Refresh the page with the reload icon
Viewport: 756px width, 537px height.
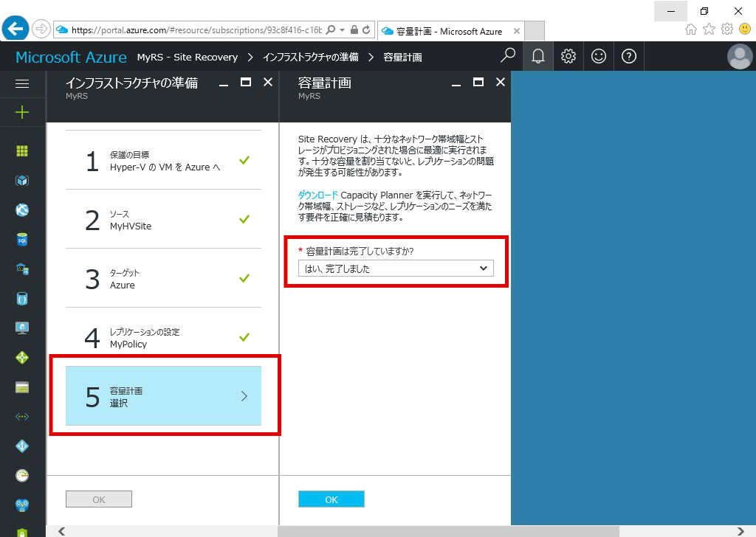click(x=366, y=30)
